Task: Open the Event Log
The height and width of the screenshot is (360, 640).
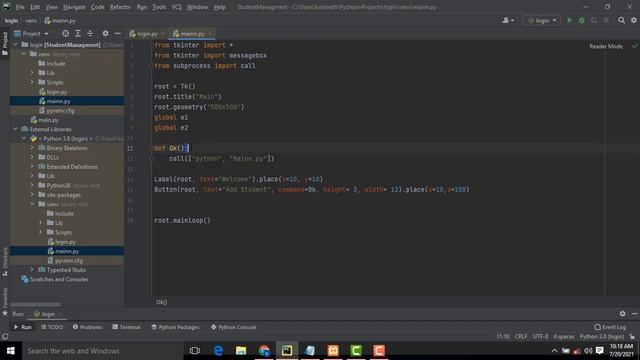Action: pos(610,327)
